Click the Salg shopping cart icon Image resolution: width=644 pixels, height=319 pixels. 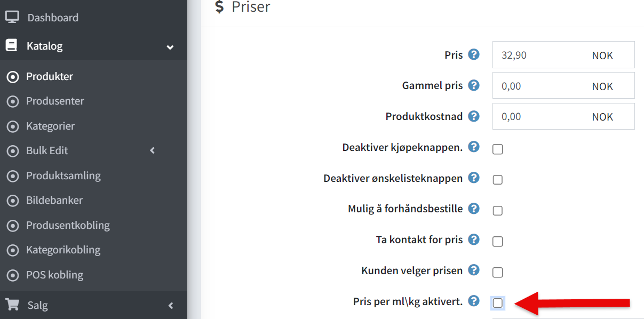(12, 305)
